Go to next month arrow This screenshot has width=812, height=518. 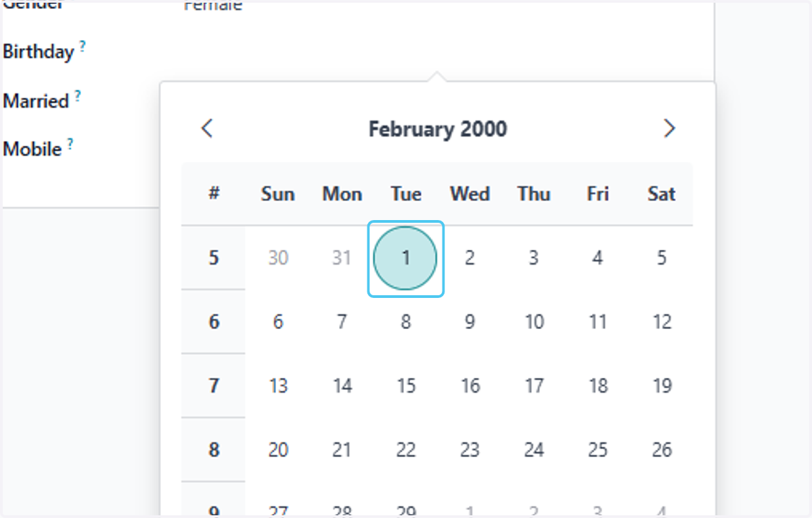pyautogui.click(x=669, y=128)
